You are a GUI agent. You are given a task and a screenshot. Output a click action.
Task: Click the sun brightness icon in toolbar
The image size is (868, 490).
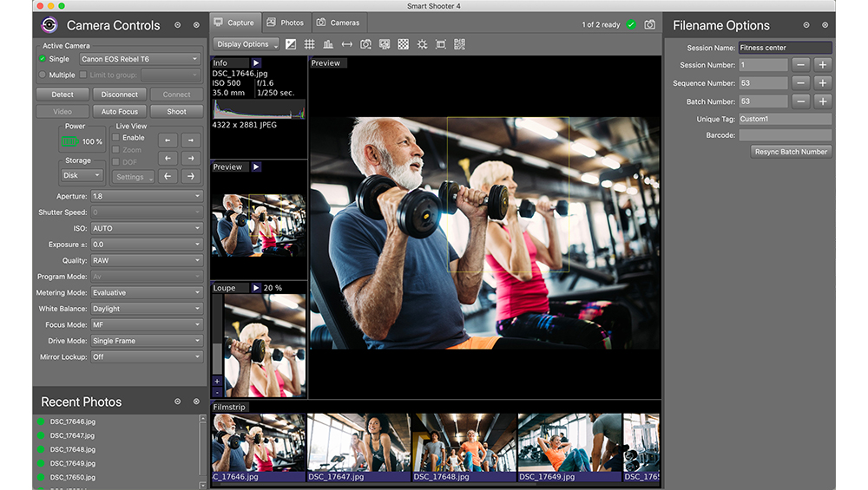click(422, 44)
